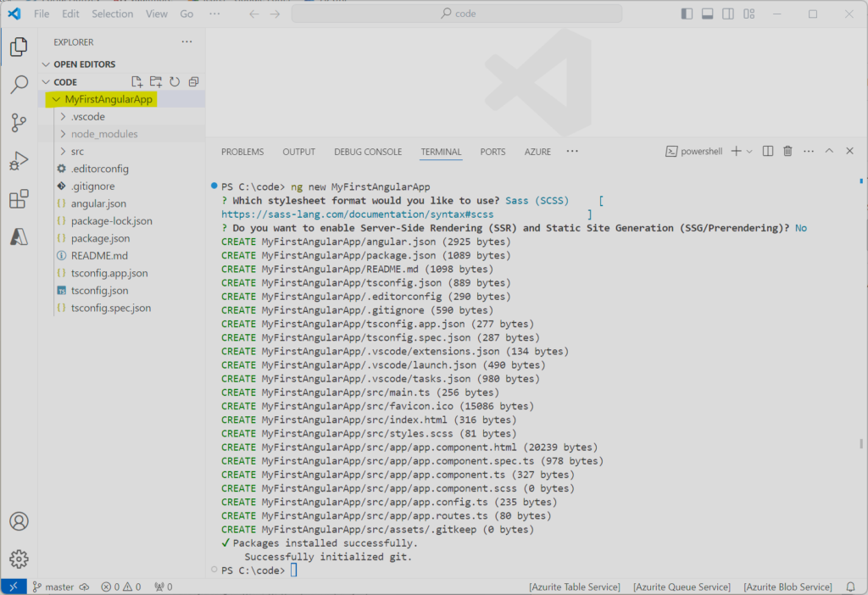
Task: Open the angular.json file
Action: [98, 203]
